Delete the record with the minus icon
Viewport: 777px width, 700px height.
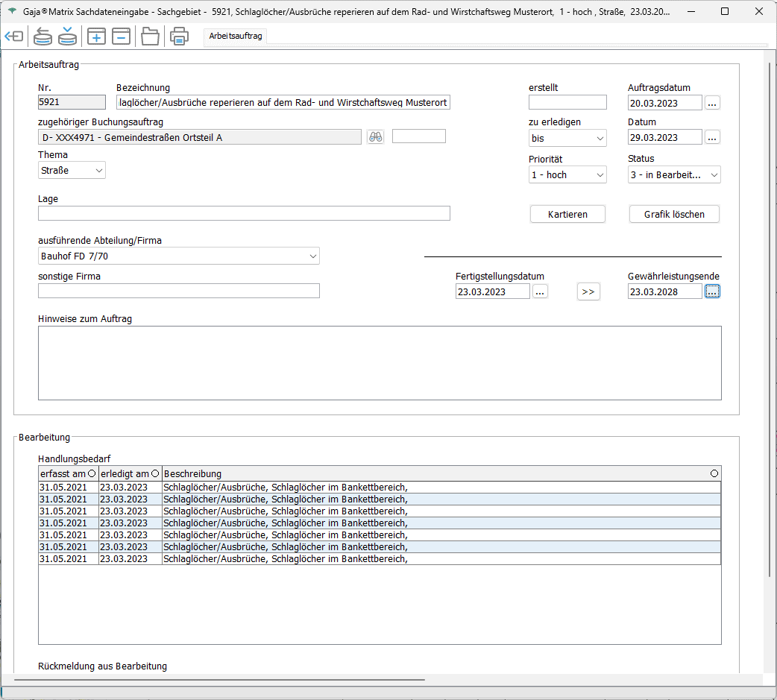[x=122, y=36]
